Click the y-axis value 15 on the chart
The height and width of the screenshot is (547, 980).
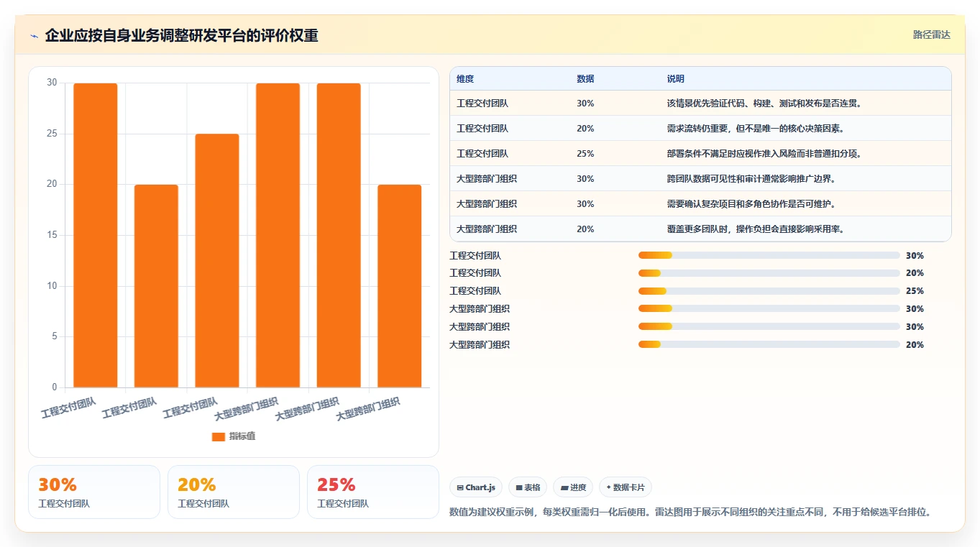(x=52, y=235)
